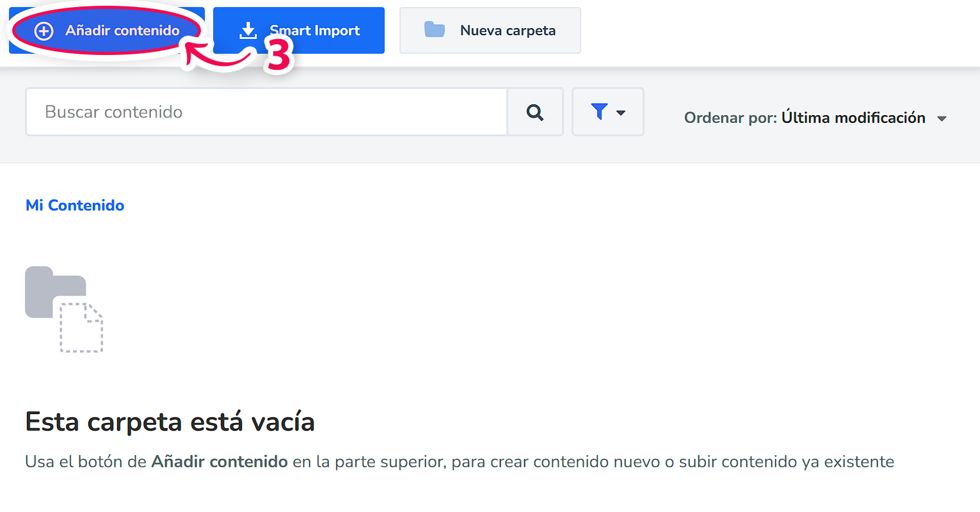
Task: Click the magnifying glass search icon
Action: click(x=535, y=111)
